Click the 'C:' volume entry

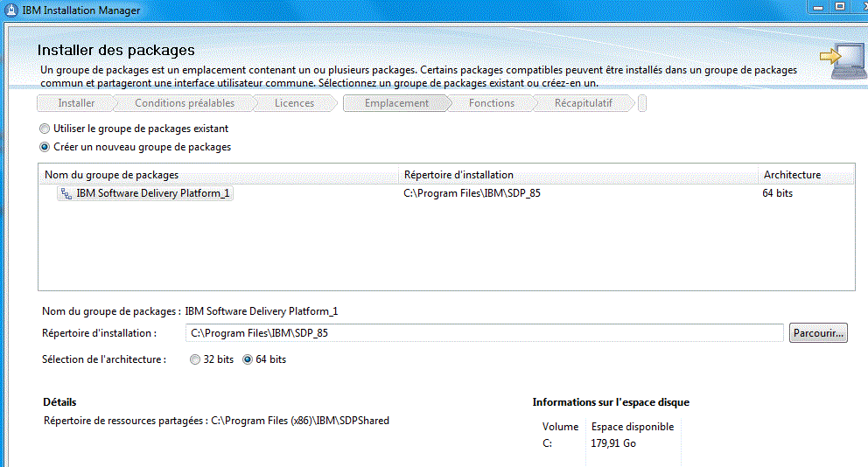pyautogui.click(x=547, y=443)
